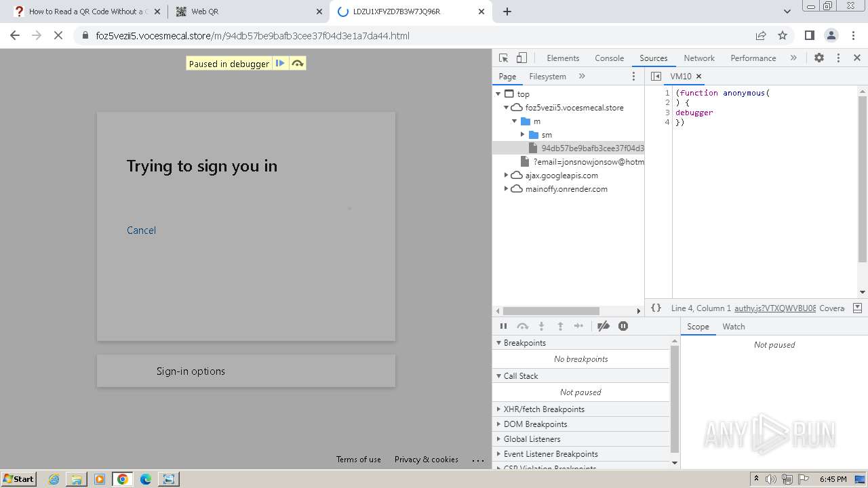Open Privacy & cookies link
Image resolution: width=868 pixels, height=488 pixels.
coord(427,460)
